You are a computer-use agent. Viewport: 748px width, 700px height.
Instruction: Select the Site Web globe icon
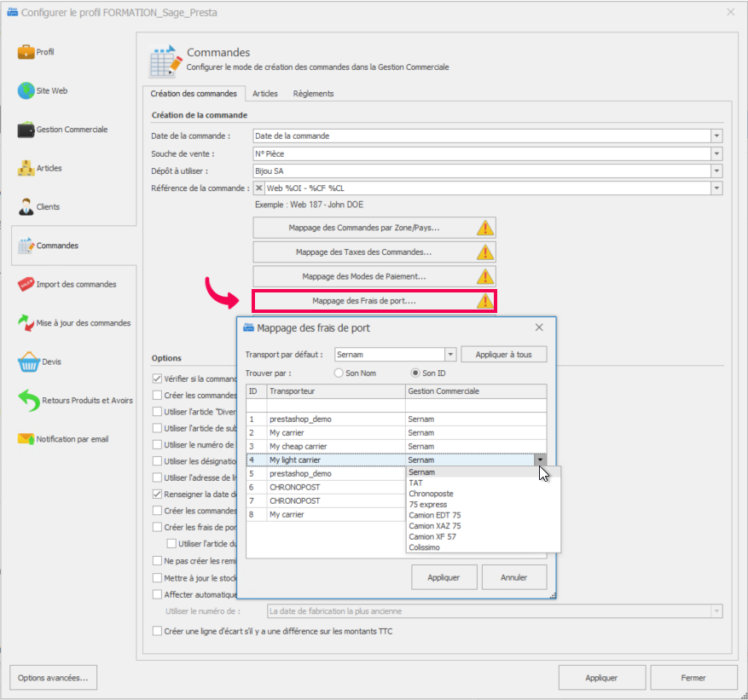(26, 90)
